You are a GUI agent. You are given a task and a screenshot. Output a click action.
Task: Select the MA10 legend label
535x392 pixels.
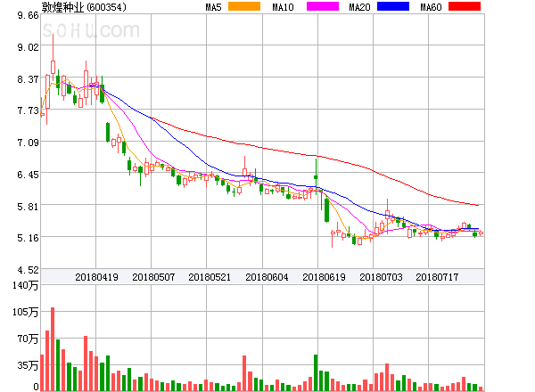coord(283,7)
